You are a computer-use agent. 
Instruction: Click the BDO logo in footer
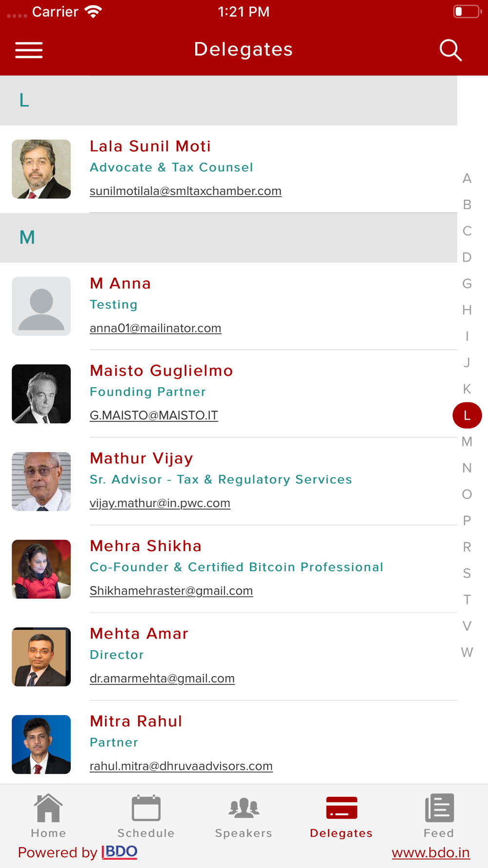pos(120,852)
